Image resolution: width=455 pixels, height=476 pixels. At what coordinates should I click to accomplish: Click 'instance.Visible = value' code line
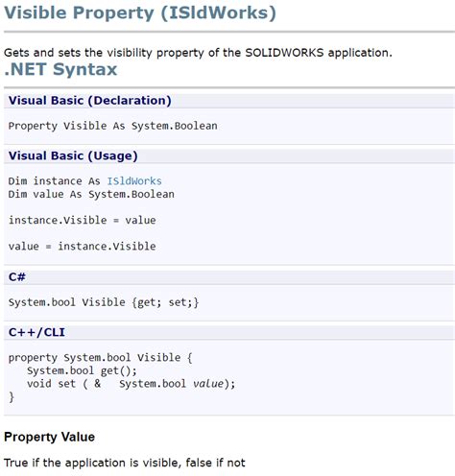pos(82,220)
